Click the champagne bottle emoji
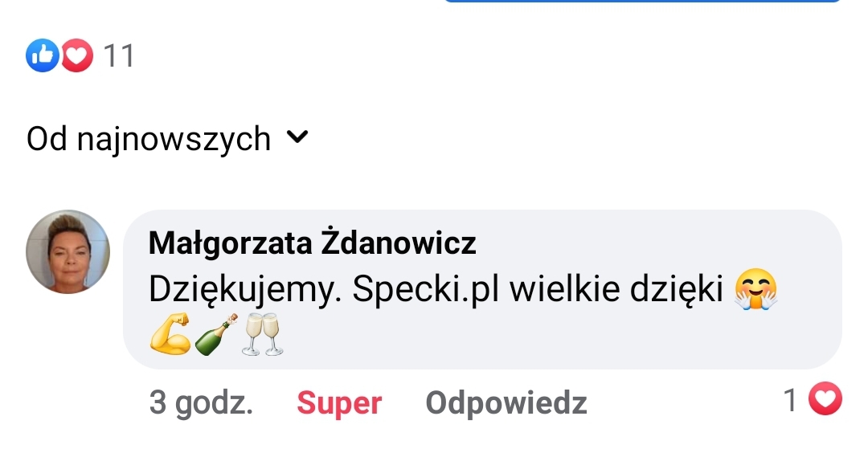The width and height of the screenshot is (868, 453). (216, 334)
